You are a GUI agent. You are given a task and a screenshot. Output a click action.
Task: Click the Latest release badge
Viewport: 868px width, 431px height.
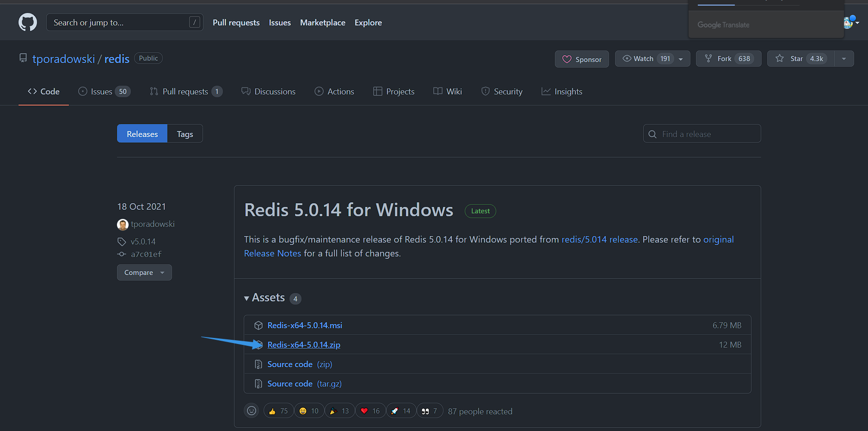click(480, 211)
